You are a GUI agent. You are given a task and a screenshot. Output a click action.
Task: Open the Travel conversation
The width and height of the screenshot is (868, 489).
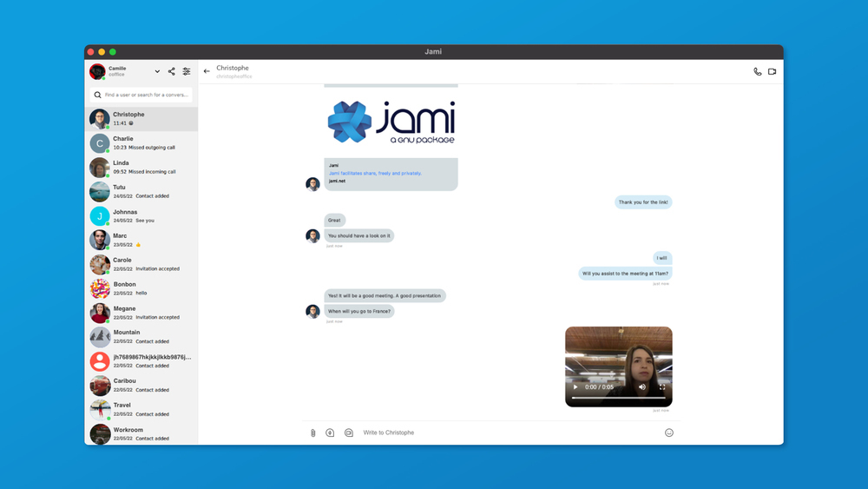point(141,410)
